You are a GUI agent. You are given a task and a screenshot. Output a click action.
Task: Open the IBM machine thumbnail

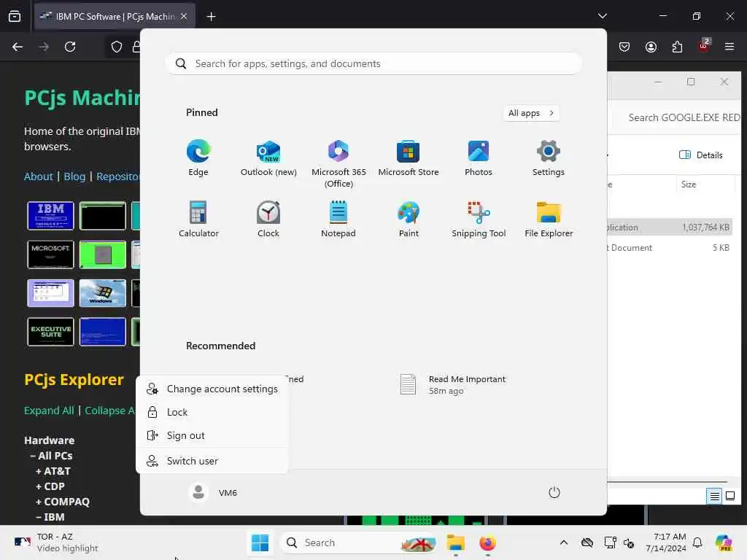point(50,216)
